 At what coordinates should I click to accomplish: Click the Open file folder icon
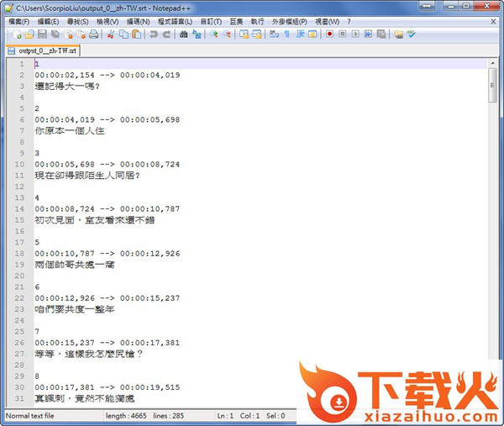click(x=29, y=34)
